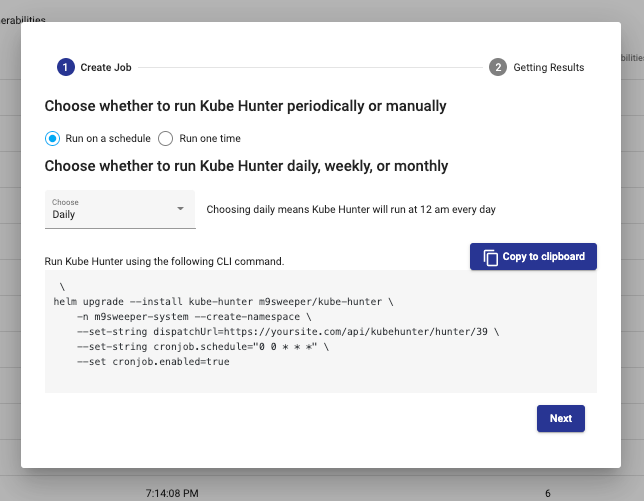644x501 pixels.
Task: Click the 'cronjob.enabled=true' line
Action: pos(152,361)
